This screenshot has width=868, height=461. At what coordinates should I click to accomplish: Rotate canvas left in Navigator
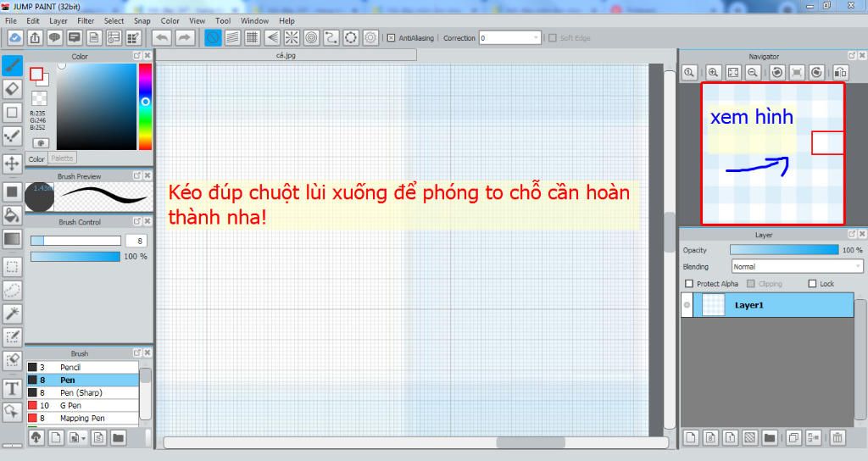pyautogui.click(x=777, y=73)
